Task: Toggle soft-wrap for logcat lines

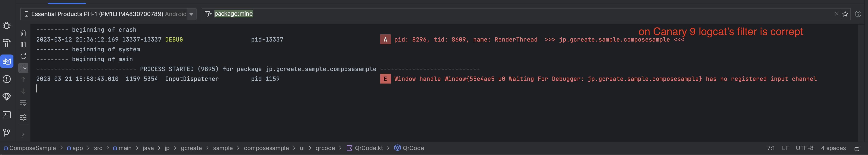Action: 23,103
